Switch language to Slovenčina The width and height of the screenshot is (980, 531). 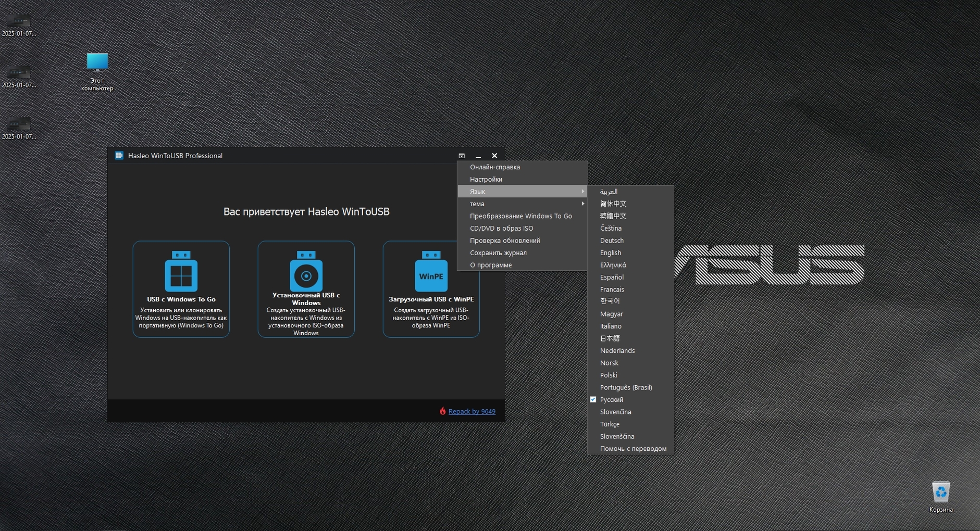pos(630,412)
